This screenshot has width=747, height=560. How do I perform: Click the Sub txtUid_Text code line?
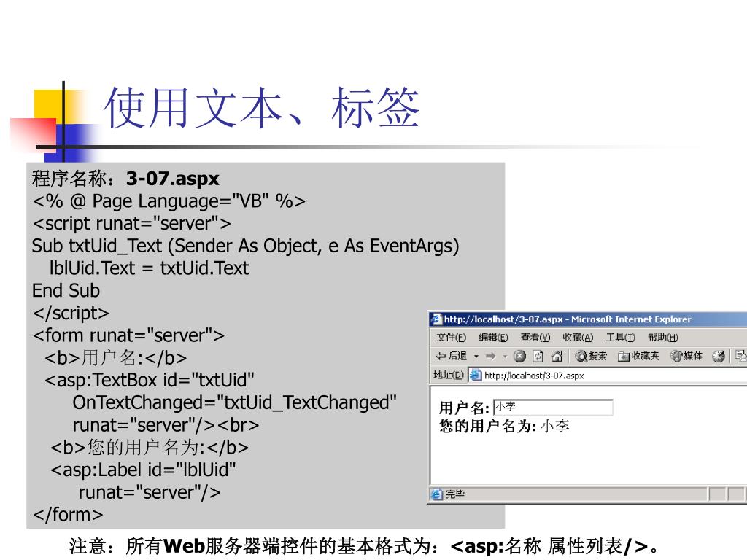coord(245,246)
